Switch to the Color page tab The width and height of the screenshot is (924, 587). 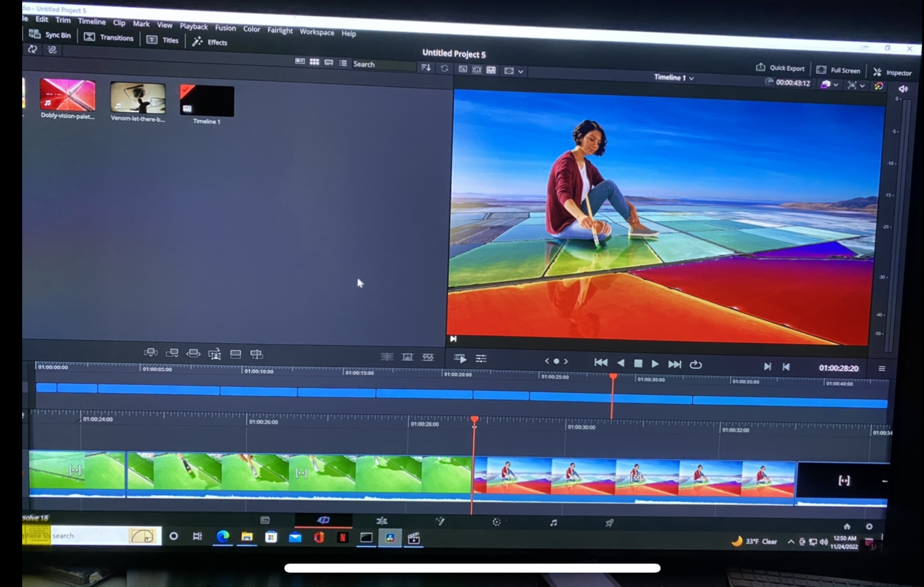pyautogui.click(x=496, y=522)
